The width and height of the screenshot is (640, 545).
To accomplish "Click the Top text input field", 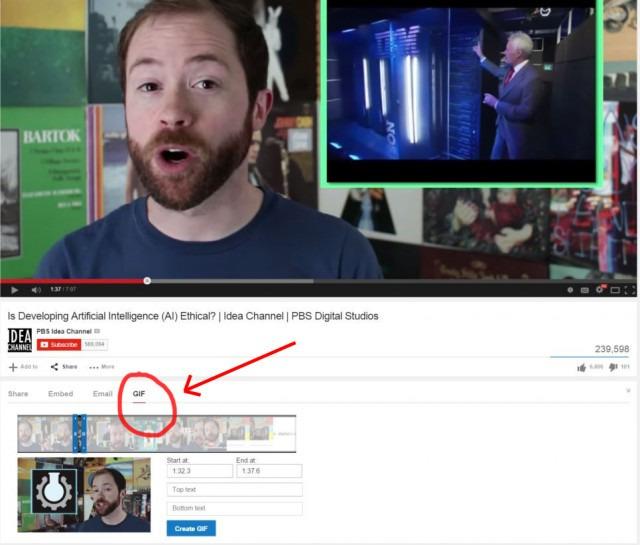I will pos(235,489).
